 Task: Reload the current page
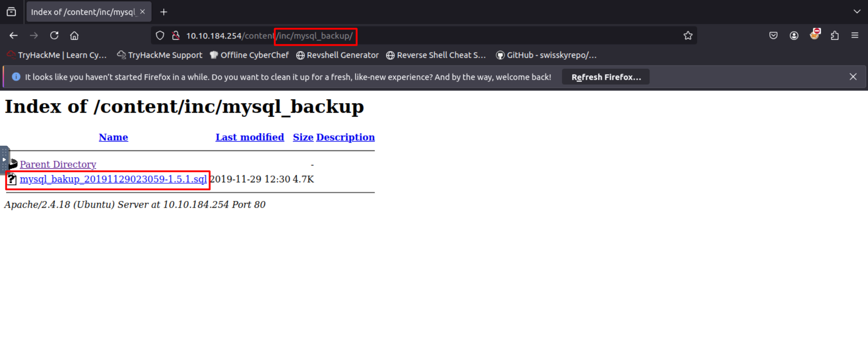coord(54,35)
